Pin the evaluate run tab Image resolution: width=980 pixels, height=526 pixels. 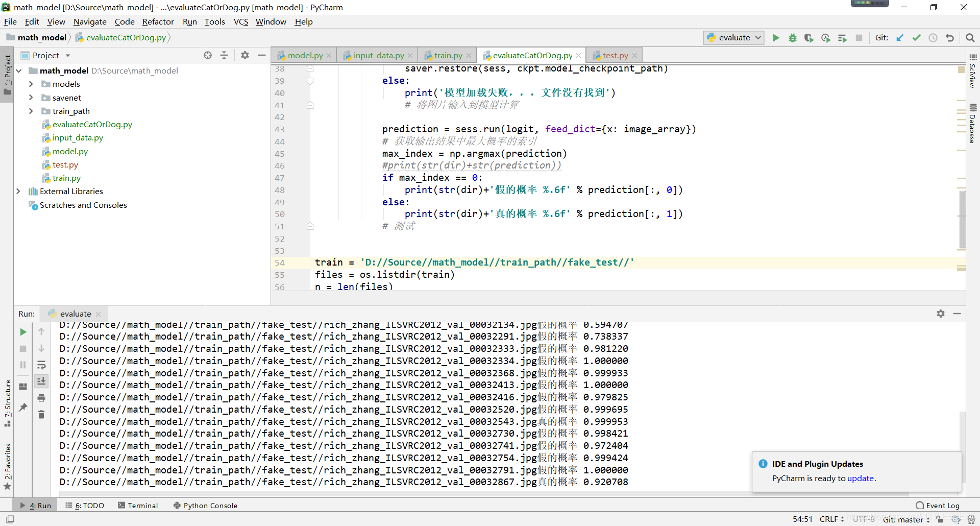click(x=23, y=407)
